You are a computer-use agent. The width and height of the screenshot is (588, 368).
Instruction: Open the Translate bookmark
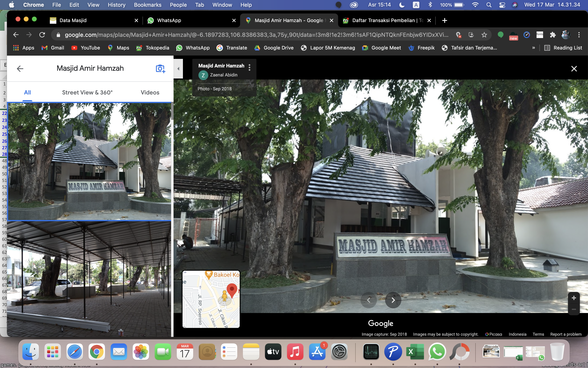[232, 48]
